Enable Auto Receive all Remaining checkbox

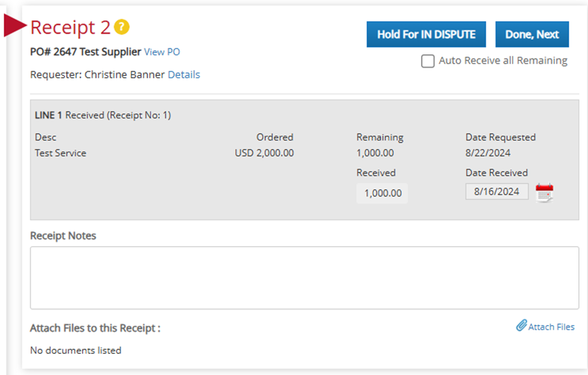coord(428,61)
